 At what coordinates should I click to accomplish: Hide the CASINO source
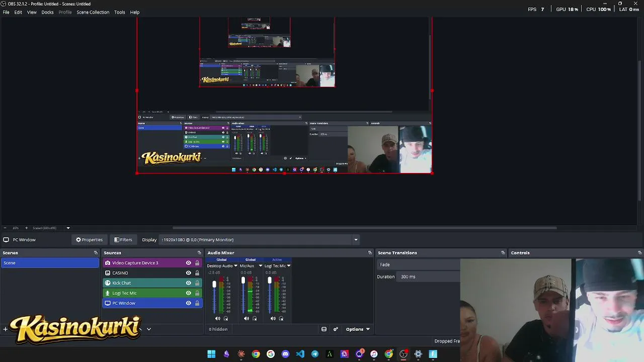pos(189,273)
